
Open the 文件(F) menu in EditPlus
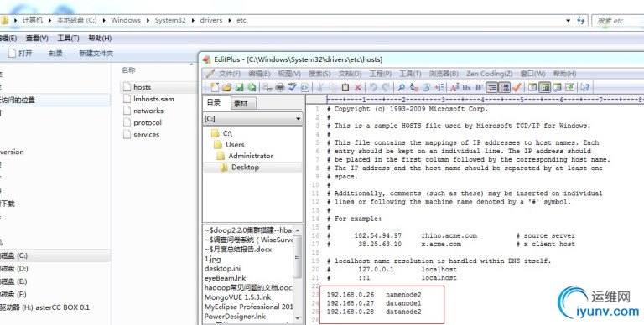point(230,74)
